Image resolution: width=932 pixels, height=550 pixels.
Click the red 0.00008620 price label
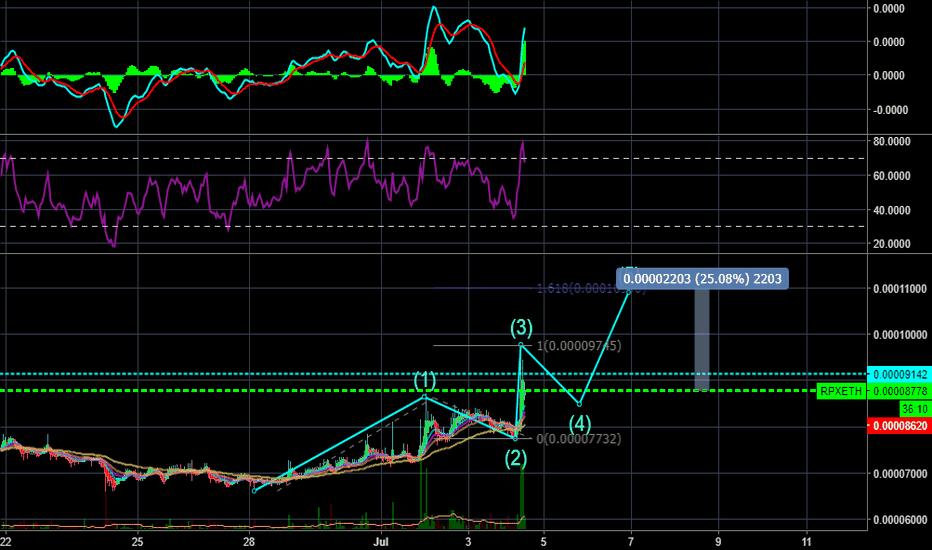click(x=900, y=426)
